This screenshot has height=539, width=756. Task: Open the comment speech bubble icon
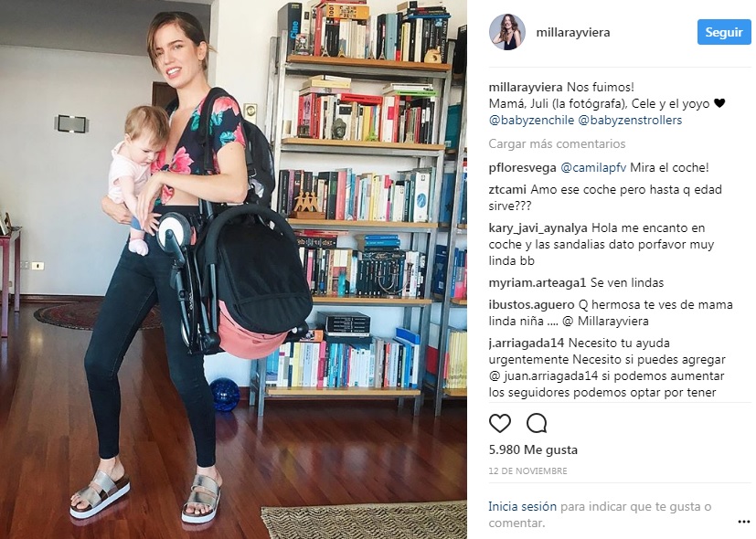click(536, 423)
